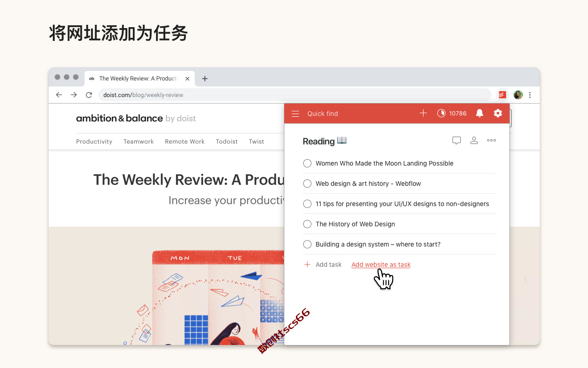Open task text The History of Web Design

click(355, 224)
